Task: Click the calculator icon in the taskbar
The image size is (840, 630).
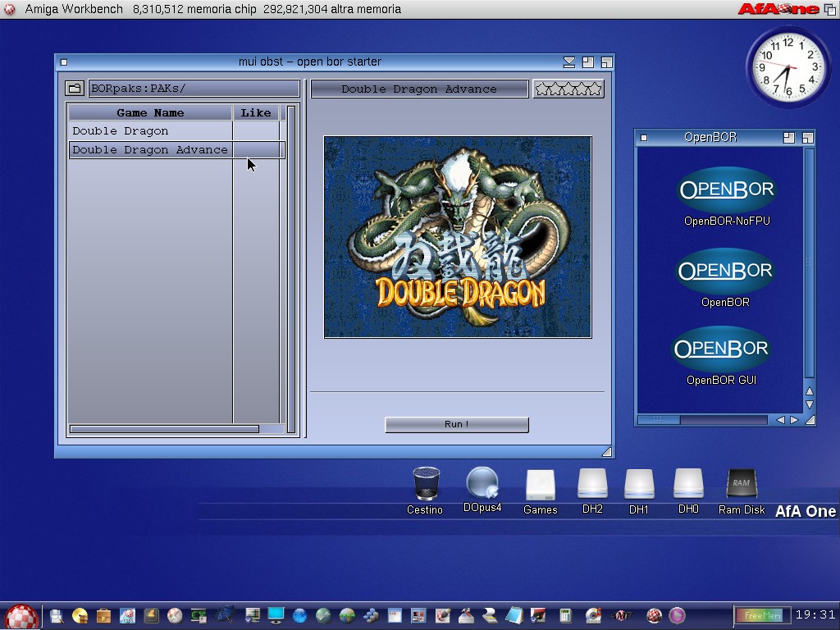Action: tap(565, 615)
